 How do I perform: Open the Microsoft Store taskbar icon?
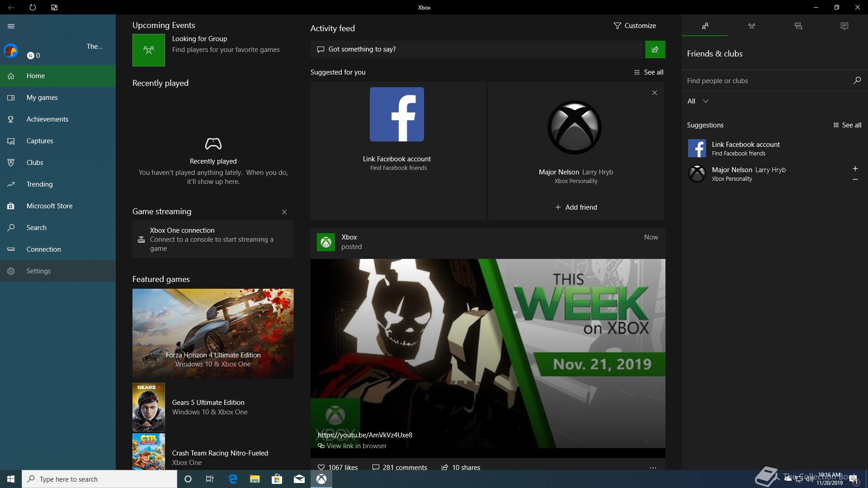click(x=277, y=479)
